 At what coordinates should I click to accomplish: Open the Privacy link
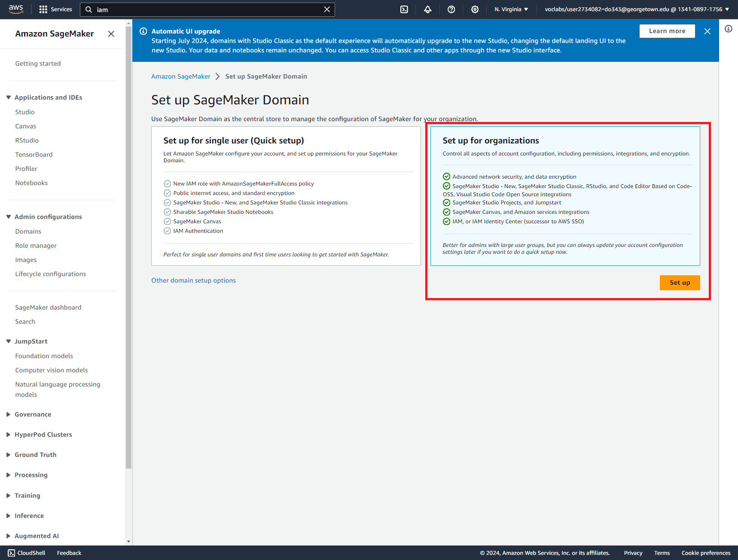(x=633, y=553)
